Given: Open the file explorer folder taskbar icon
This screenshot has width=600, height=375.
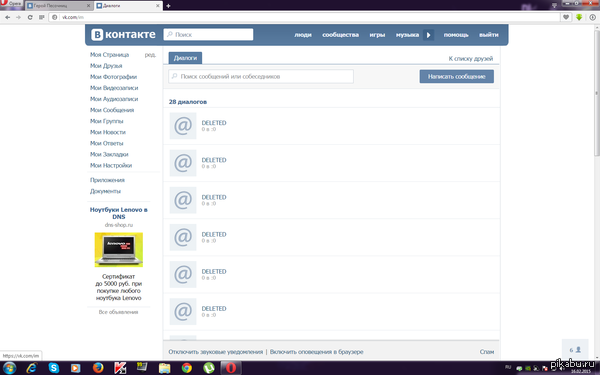Looking at the screenshot, I should click(x=165, y=368).
